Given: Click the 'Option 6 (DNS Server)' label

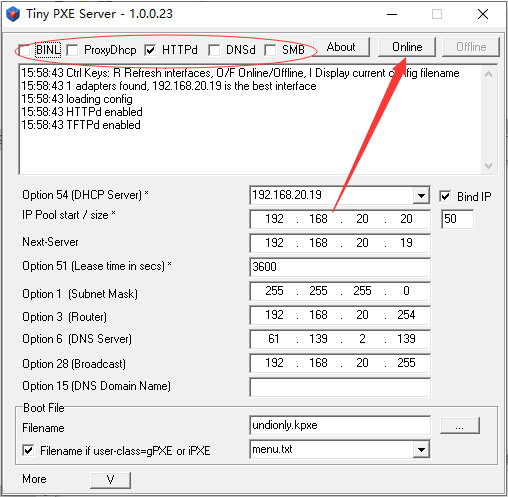Looking at the screenshot, I should (77, 339).
